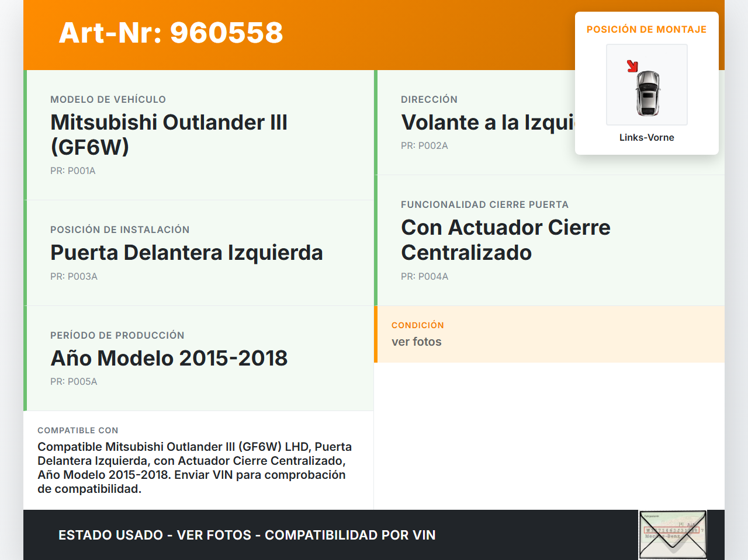Select Año Modelo 2015-2018 text

pos(169,358)
